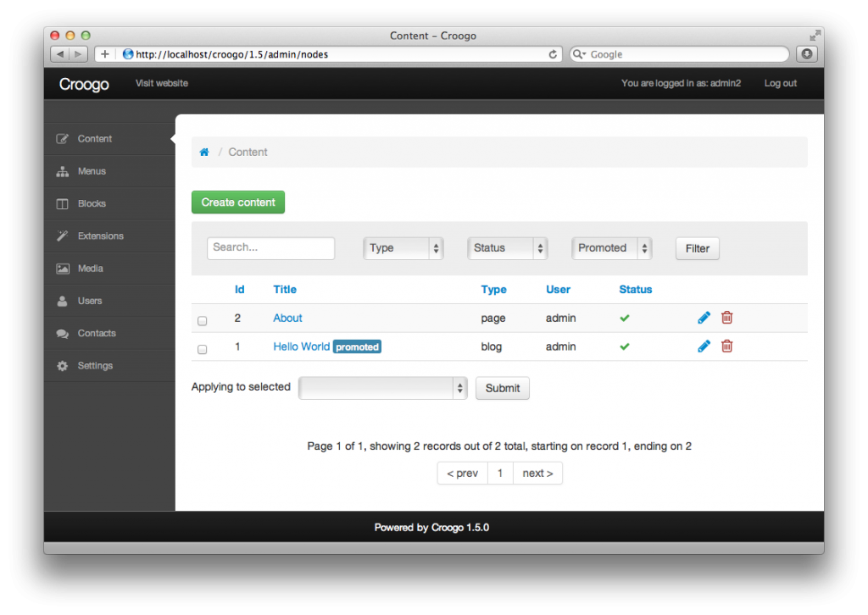Image resolution: width=868 pixels, height=615 pixels.
Task: Open Blocks in the sidebar
Action: [109, 203]
